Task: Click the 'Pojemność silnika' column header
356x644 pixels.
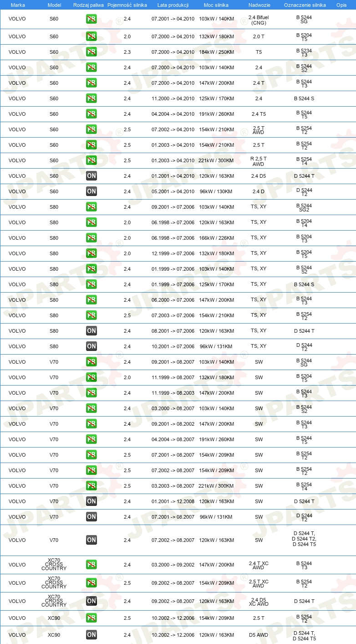Action: pos(127,5)
